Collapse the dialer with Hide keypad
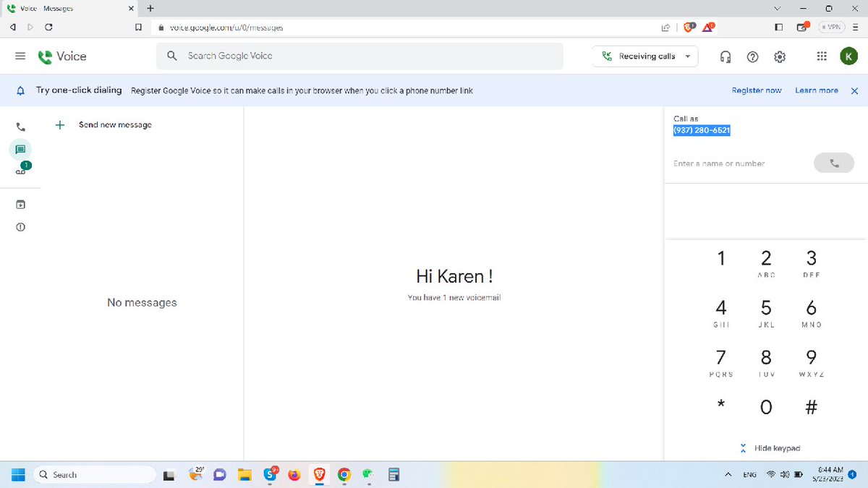This screenshot has width=868, height=488. point(770,448)
